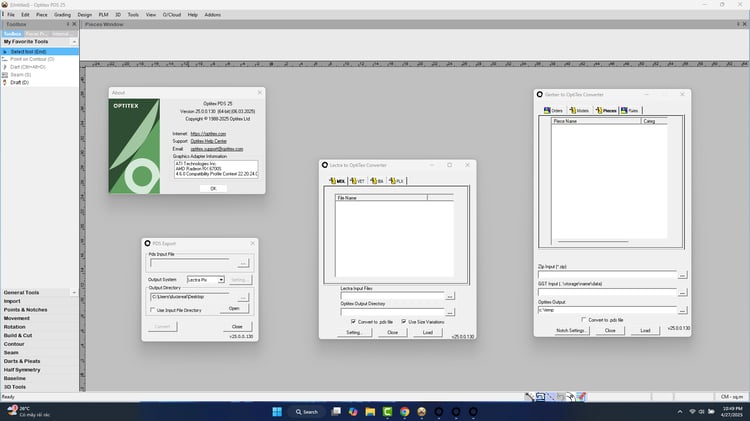Expand the Rotation tool group
This screenshot has height=421, width=750.
[39, 327]
